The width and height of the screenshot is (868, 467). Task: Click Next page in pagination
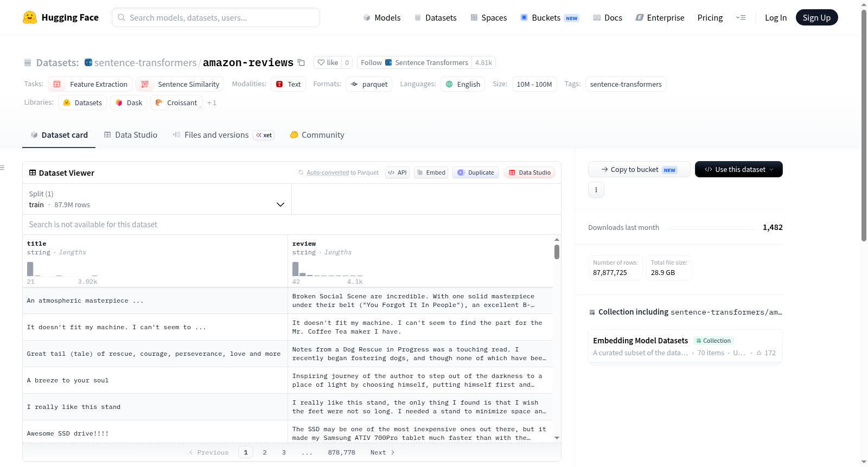[x=382, y=452]
